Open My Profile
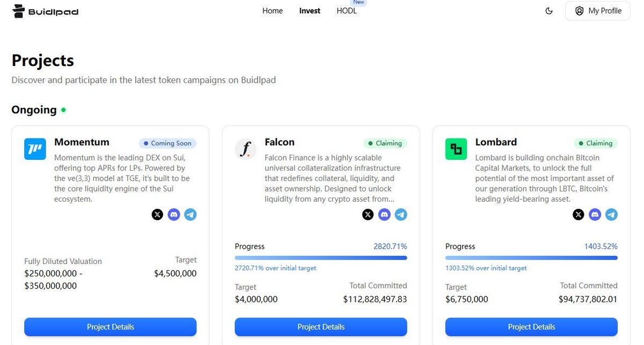This screenshot has width=644, height=345. tap(598, 11)
